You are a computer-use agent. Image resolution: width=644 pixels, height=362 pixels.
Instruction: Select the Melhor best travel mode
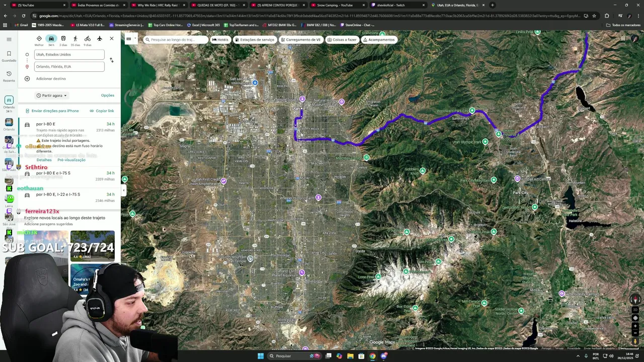(x=39, y=41)
